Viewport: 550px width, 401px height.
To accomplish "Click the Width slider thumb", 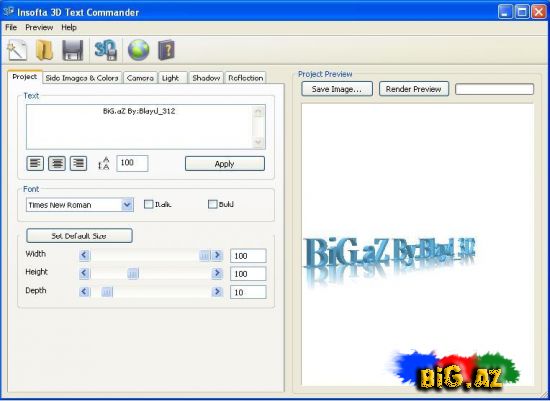I will (204, 255).
